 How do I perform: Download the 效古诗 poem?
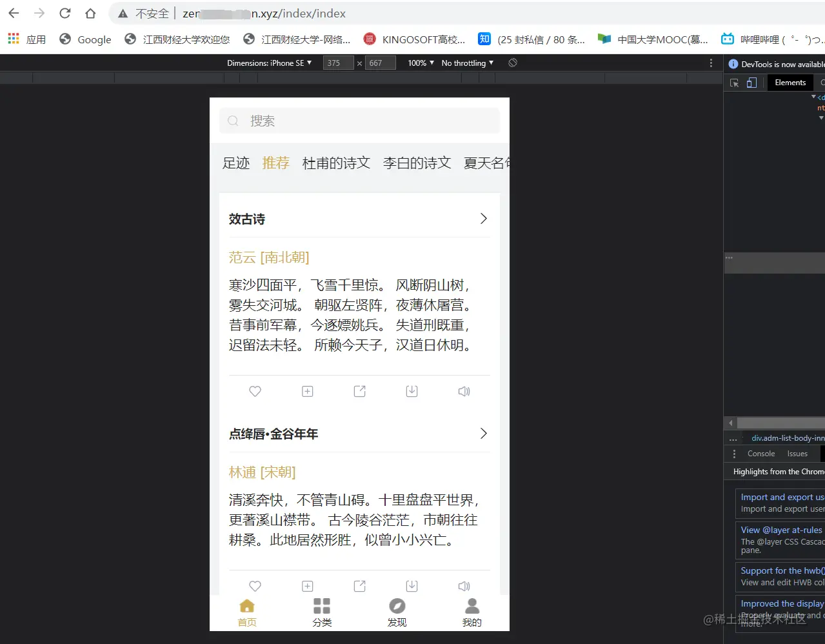pyautogui.click(x=412, y=391)
